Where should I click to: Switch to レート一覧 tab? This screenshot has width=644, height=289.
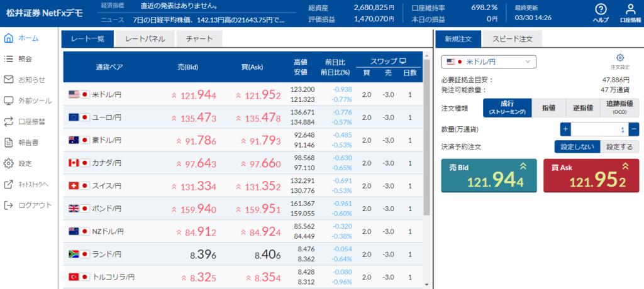pyautogui.click(x=88, y=39)
